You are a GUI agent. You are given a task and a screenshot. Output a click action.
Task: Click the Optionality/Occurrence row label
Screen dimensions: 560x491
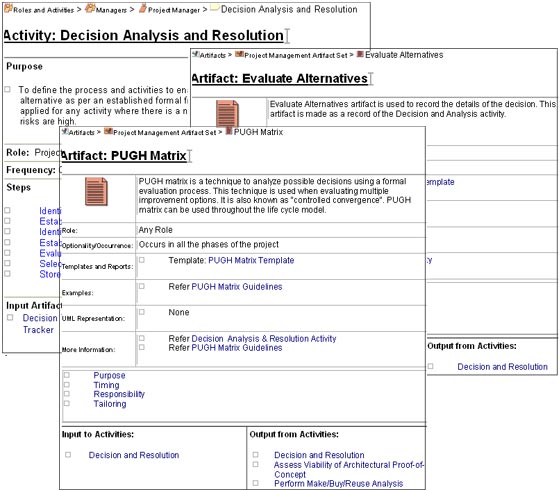pyautogui.click(x=98, y=246)
